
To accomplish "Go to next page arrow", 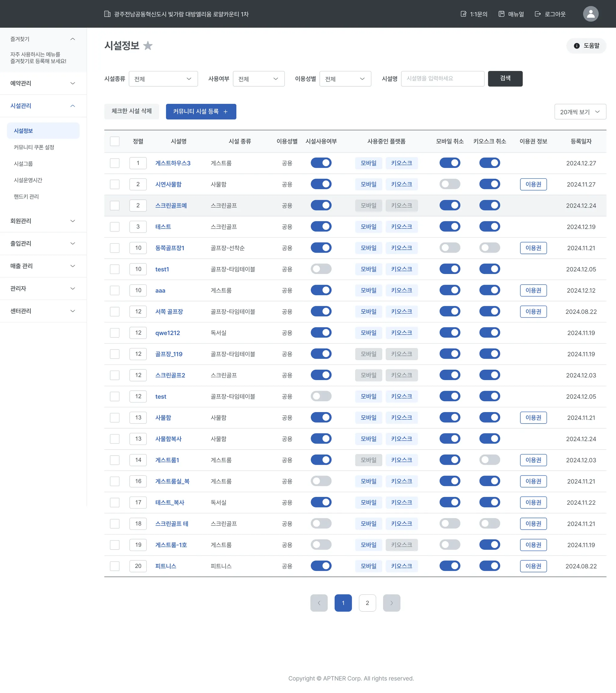I will (x=391, y=603).
